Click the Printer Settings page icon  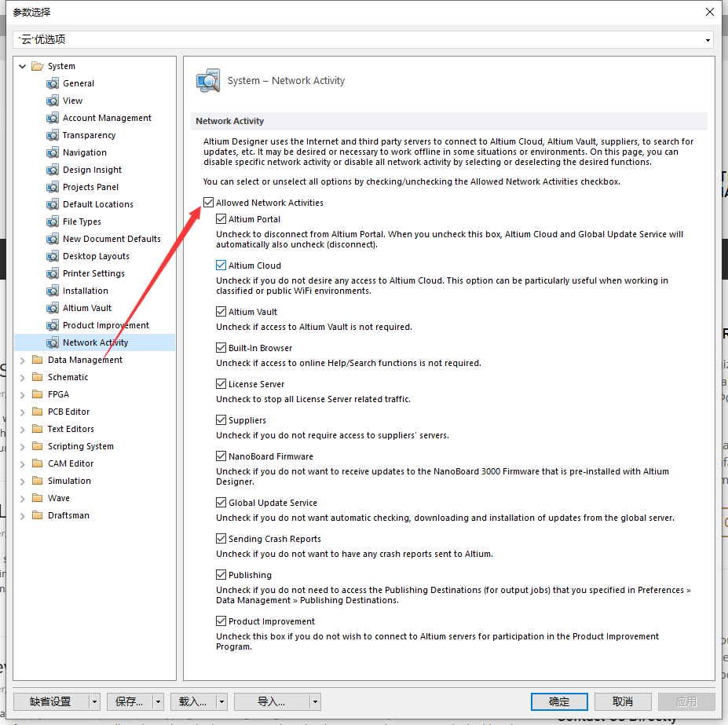point(53,273)
